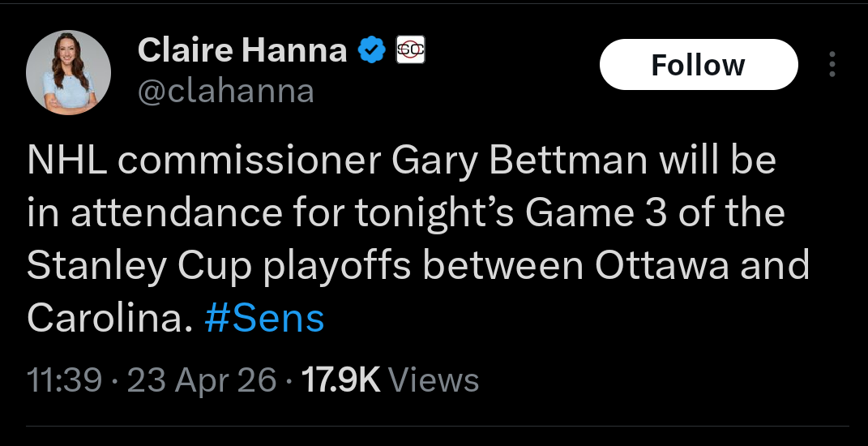Visit the @clahanna handle
The image size is (868, 446).
[x=226, y=91]
